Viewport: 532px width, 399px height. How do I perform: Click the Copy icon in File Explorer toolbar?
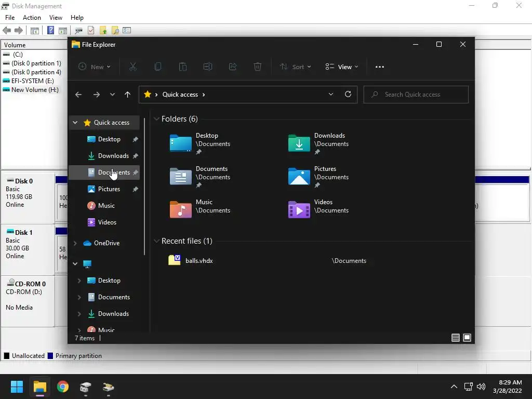tap(158, 67)
